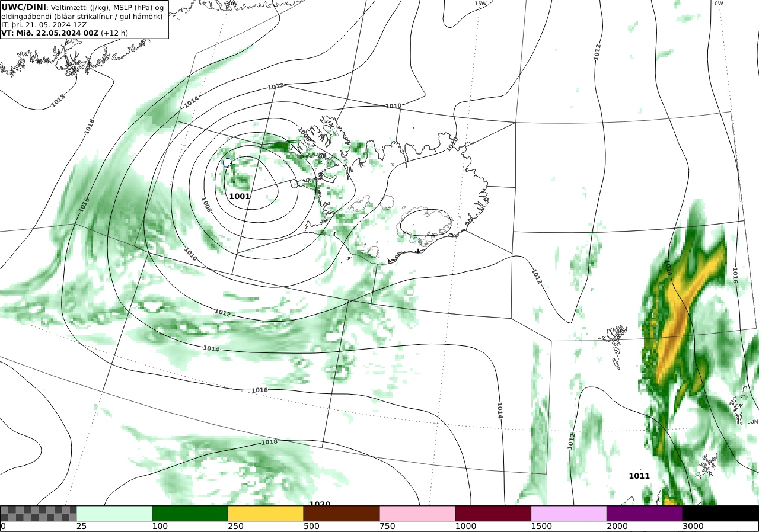Image resolution: width=759 pixels, height=532 pixels.
Task: Click the "0W" longitude label
Action: [719, 4]
